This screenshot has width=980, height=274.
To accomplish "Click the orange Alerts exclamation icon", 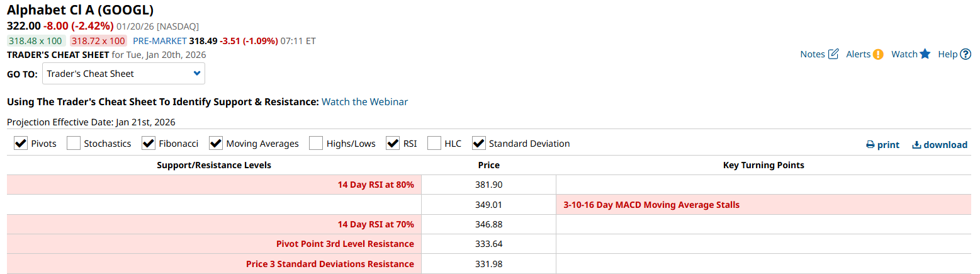I will point(878,54).
